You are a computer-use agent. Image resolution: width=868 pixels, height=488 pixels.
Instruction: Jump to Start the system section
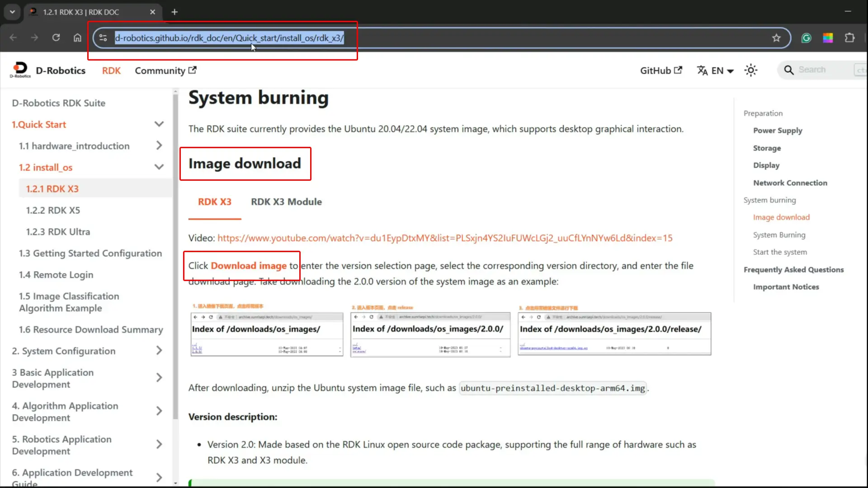780,252
